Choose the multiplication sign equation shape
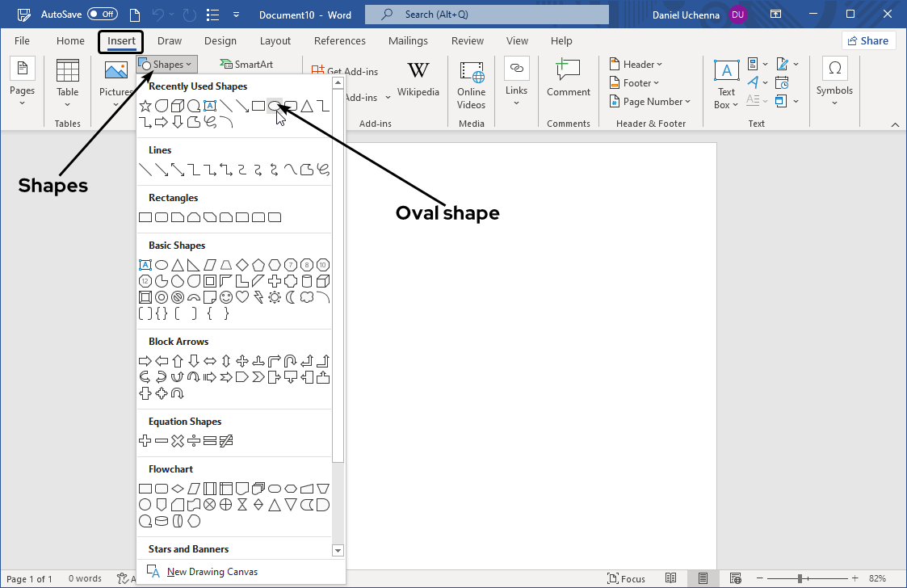907x588 pixels. point(178,441)
